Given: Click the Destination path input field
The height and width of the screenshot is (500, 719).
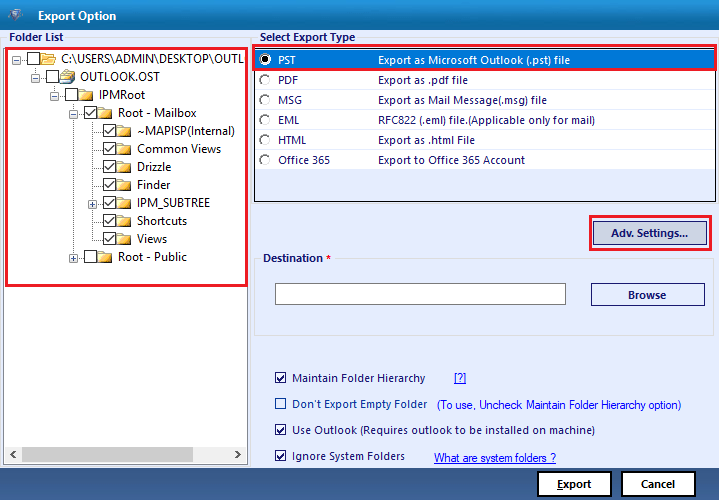Looking at the screenshot, I should 420,294.
